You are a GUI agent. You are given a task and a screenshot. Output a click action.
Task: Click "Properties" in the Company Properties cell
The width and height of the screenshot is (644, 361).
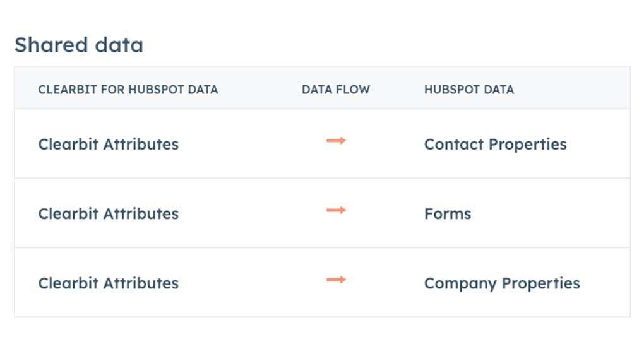pos(540,283)
